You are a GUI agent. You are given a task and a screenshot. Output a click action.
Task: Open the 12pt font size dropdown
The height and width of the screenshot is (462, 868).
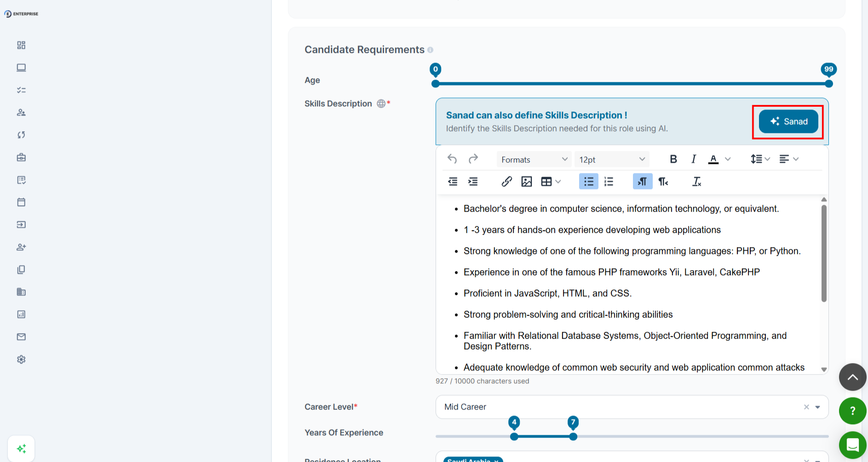(611, 160)
